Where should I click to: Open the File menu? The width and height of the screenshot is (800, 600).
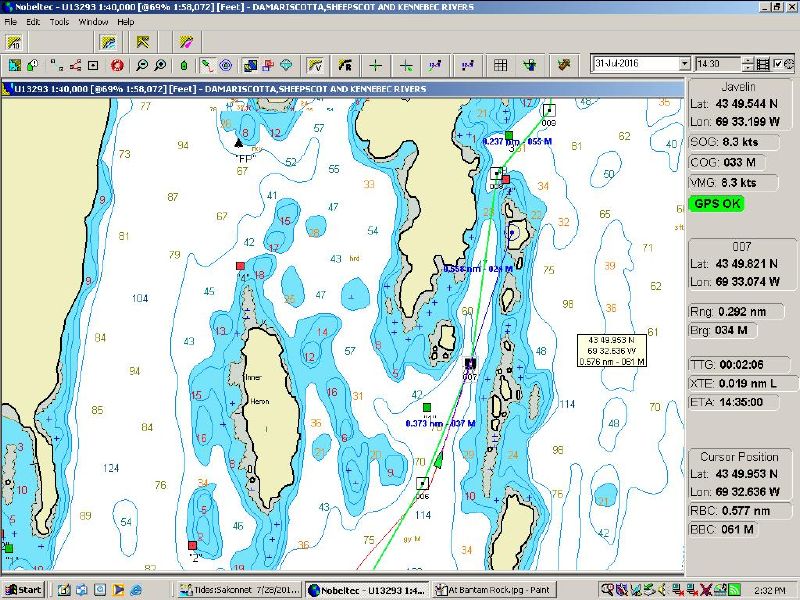point(10,21)
